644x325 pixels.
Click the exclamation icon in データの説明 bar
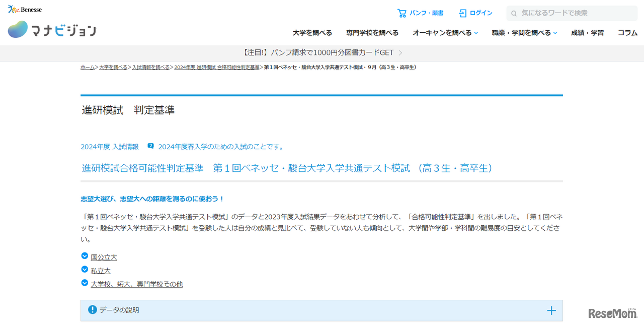tap(92, 309)
